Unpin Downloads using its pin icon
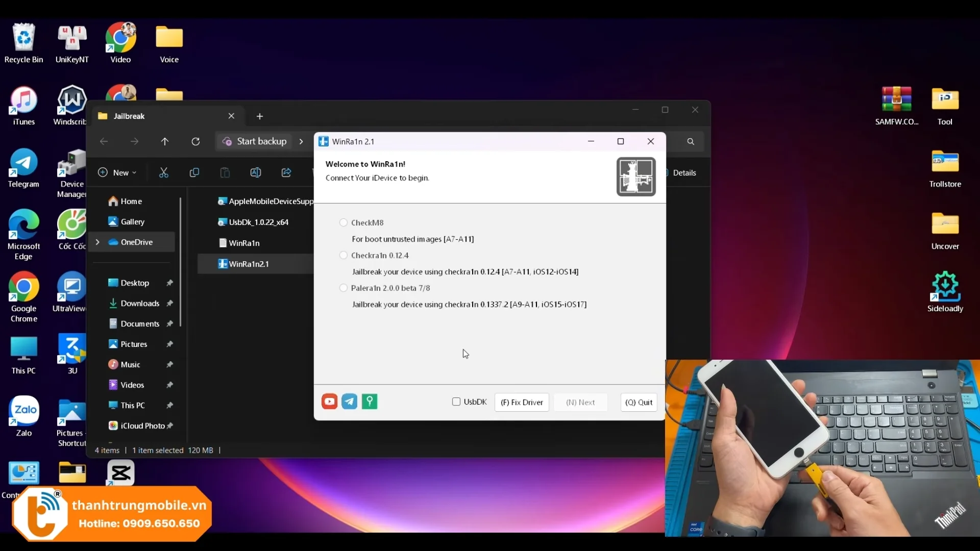 pyautogui.click(x=169, y=304)
